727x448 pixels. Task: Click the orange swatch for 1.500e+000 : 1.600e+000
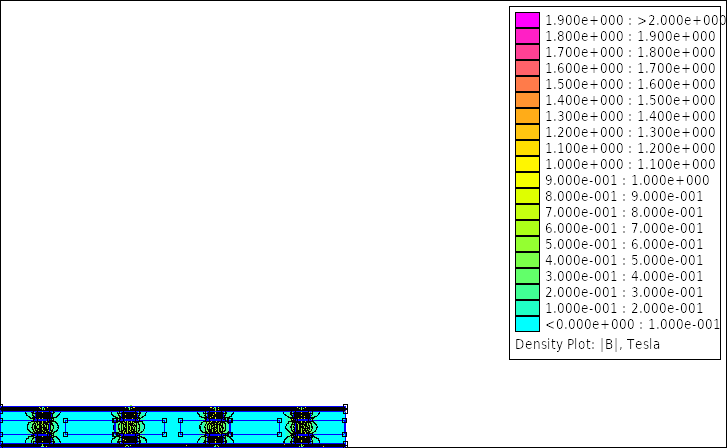[x=527, y=84]
